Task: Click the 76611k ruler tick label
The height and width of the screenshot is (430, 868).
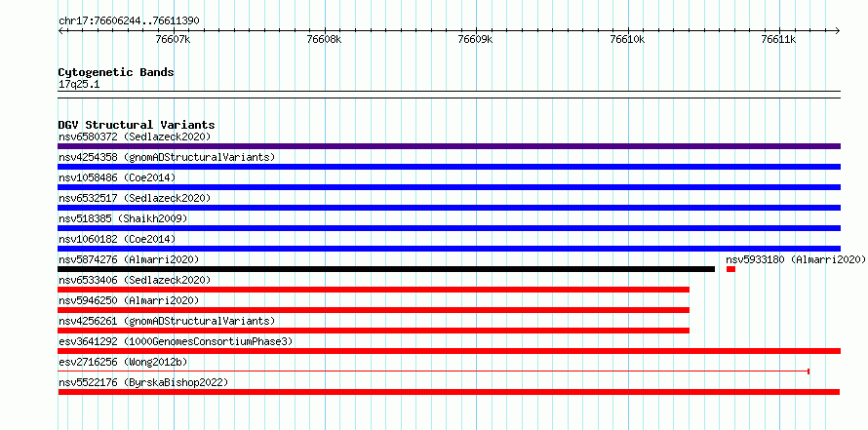Action: pos(779,39)
